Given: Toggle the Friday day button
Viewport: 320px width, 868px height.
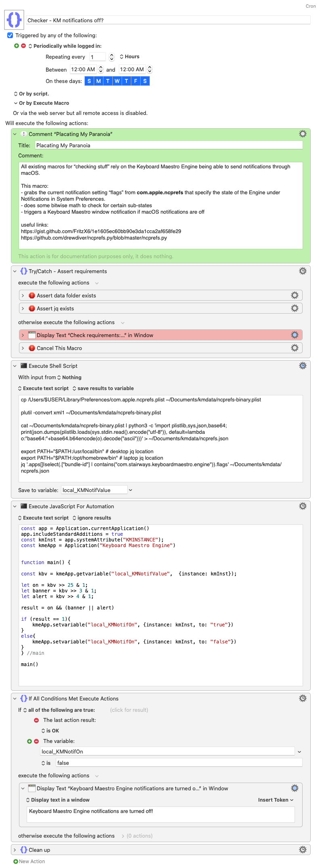Looking at the screenshot, I should [x=136, y=81].
